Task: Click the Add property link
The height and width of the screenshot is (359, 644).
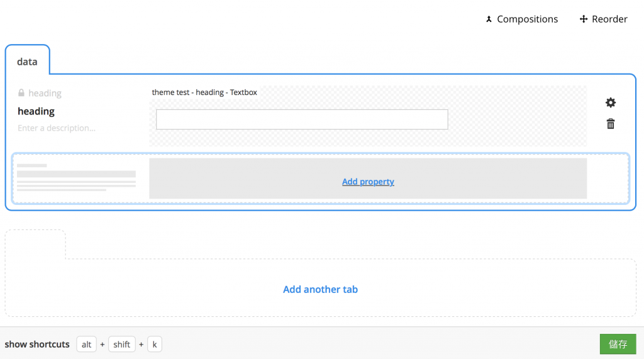Action: coord(368,182)
